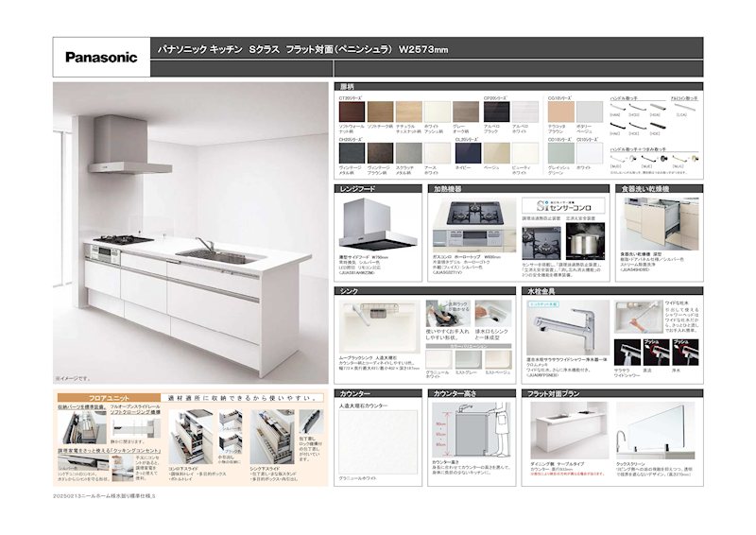Pick the アルベロブラック door swatch
The height and width of the screenshot is (535, 756).
(x=495, y=112)
